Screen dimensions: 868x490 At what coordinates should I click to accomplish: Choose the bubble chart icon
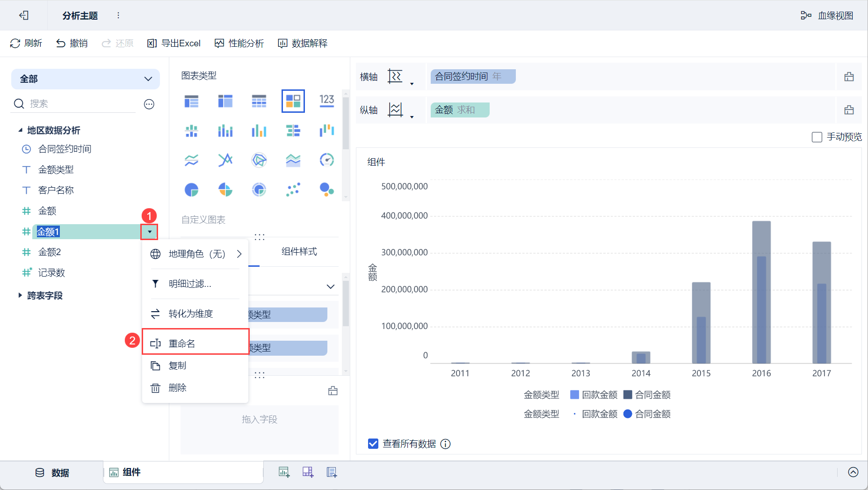pos(327,190)
